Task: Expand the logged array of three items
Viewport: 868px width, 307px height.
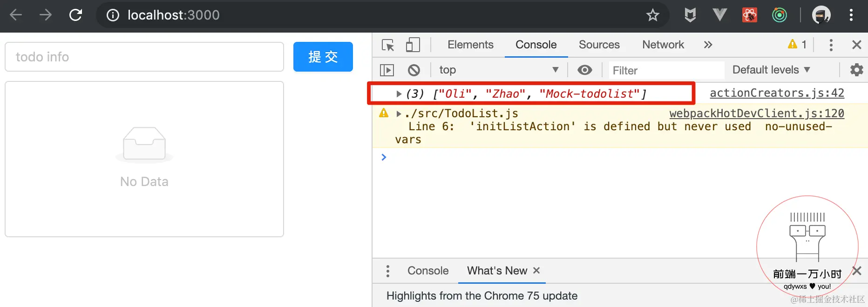Action: point(399,93)
